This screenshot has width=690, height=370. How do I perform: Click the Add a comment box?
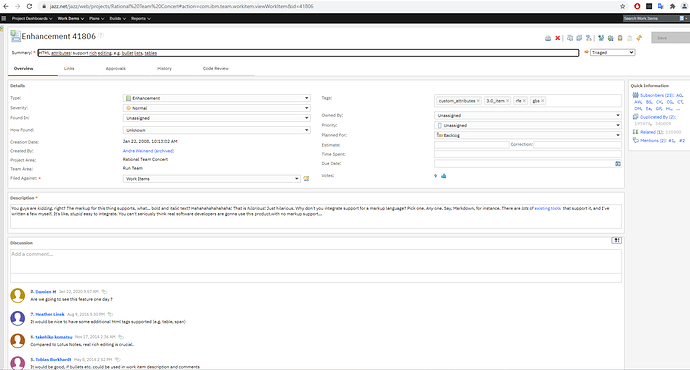coord(316,262)
